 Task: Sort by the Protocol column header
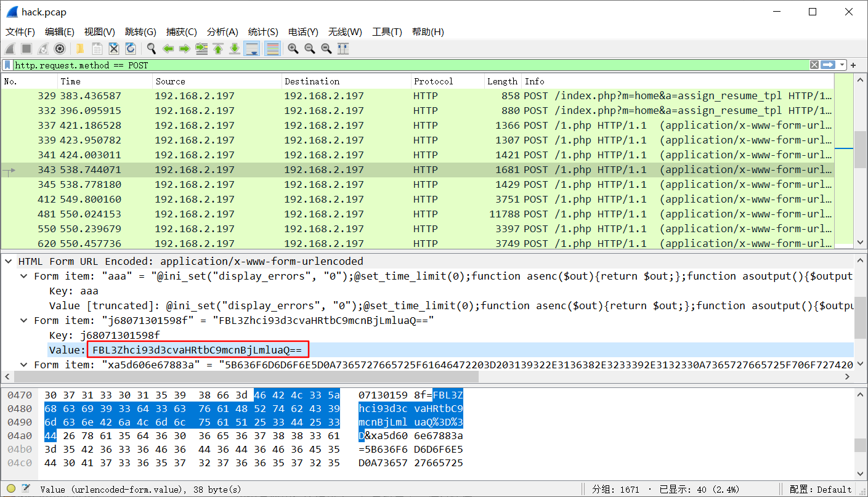448,81
